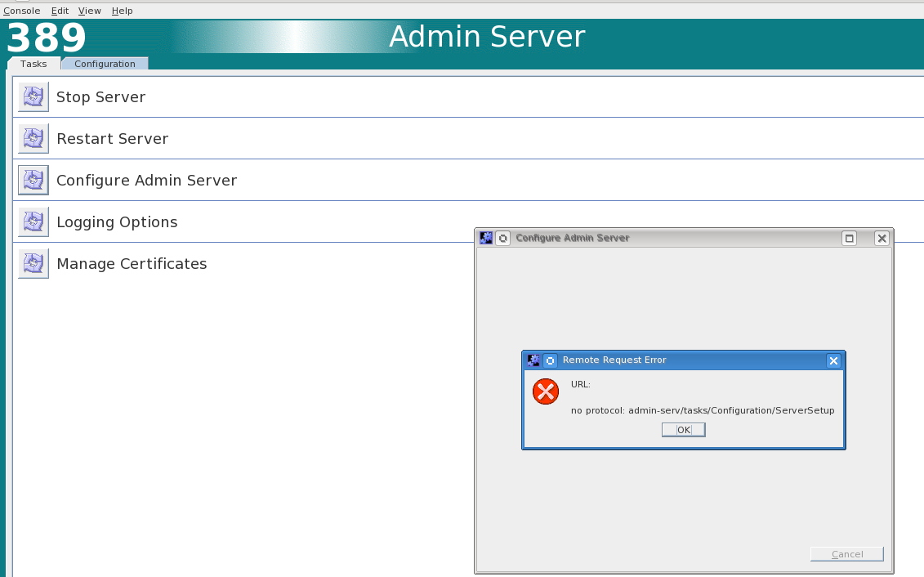Switch to the Configuration tab
Viewport: 924px width, 577px height.
105,64
